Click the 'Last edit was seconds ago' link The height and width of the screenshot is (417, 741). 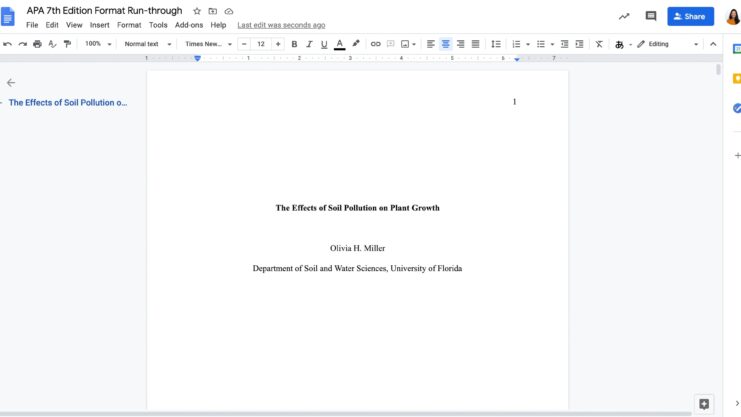pos(281,25)
